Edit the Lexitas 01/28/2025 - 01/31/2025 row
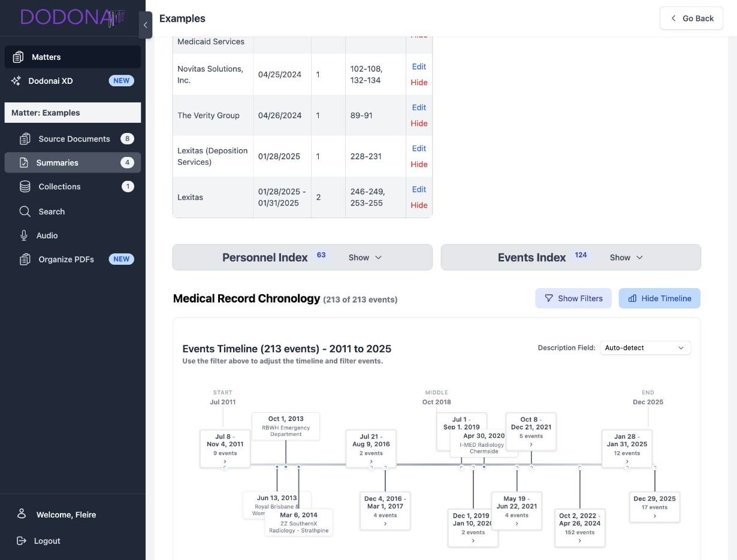The height and width of the screenshot is (560, 737). pos(419,189)
